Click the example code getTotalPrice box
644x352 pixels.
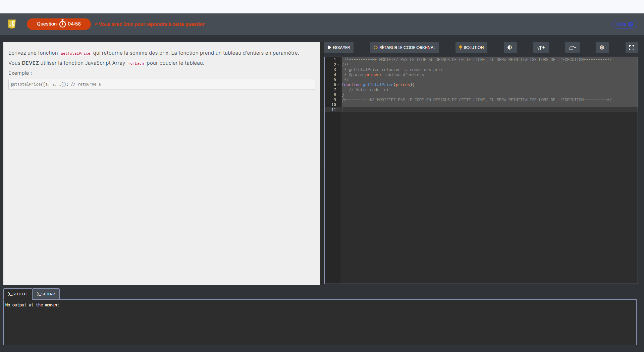point(161,84)
